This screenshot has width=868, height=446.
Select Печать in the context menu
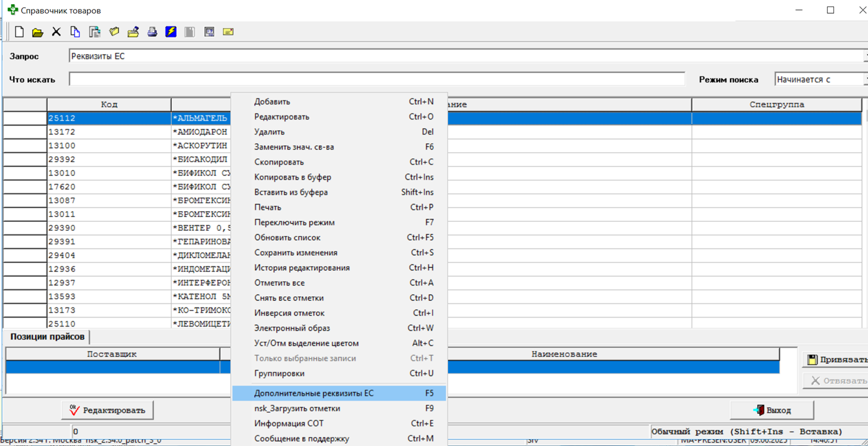tap(339, 208)
